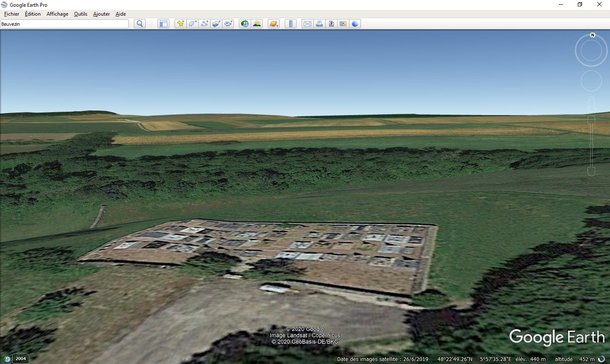The width and height of the screenshot is (610, 364).
Task: Print the current view
Action: click(319, 24)
